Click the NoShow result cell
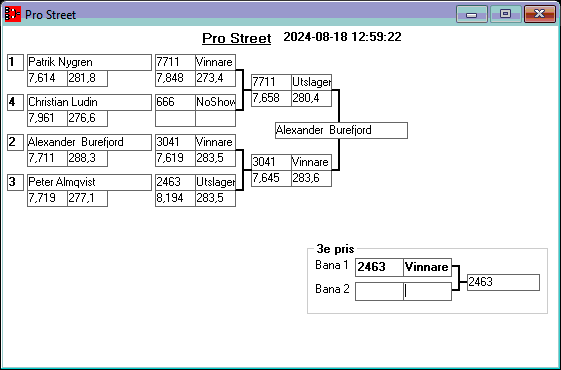Image resolution: width=561 pixels, height=370 pixels. [x=215, y=102]
